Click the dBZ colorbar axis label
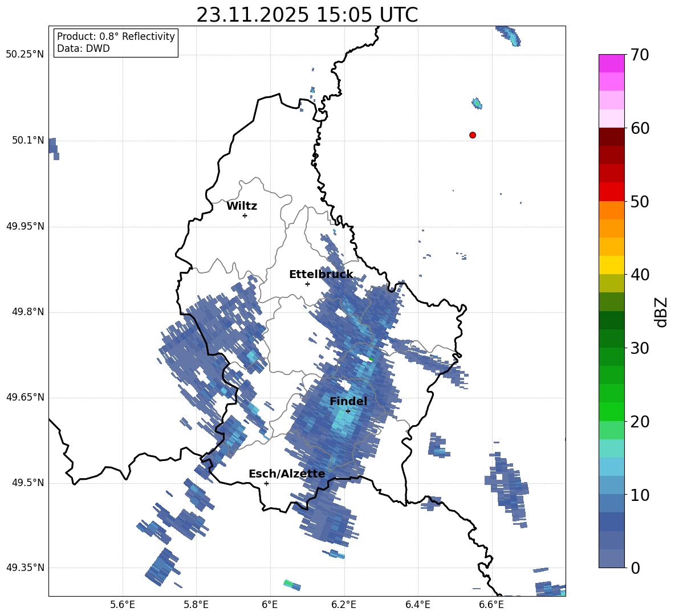Viewport: 675px width, 616px height. pyautogui.click(x=662, y=312)
